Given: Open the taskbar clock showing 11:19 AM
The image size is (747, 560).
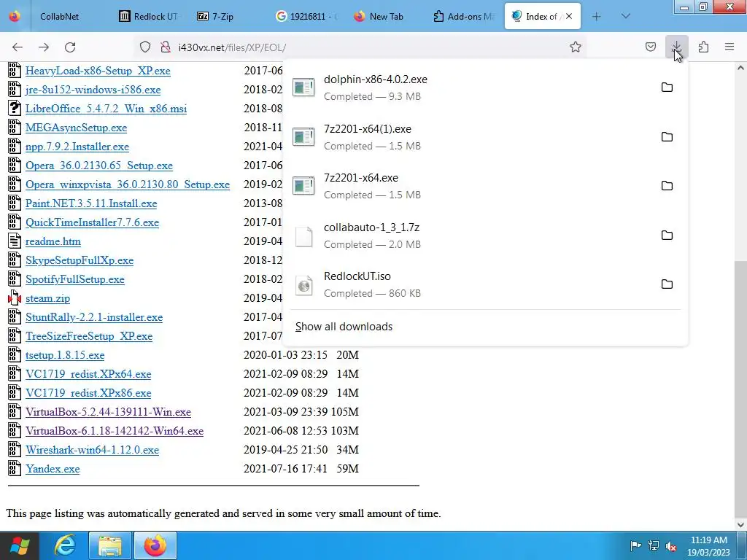Looking at the screenshot, I should pos(708,546).
